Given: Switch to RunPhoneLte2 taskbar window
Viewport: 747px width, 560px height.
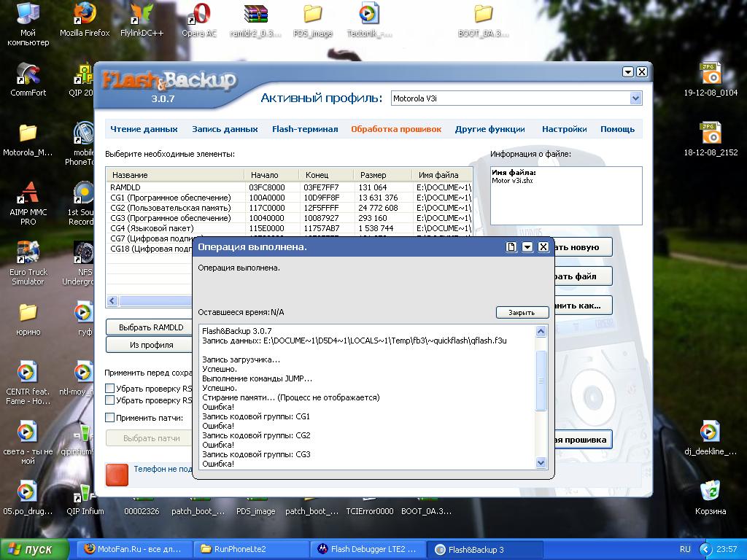Looking at the screenshot, I should (252, 550).
